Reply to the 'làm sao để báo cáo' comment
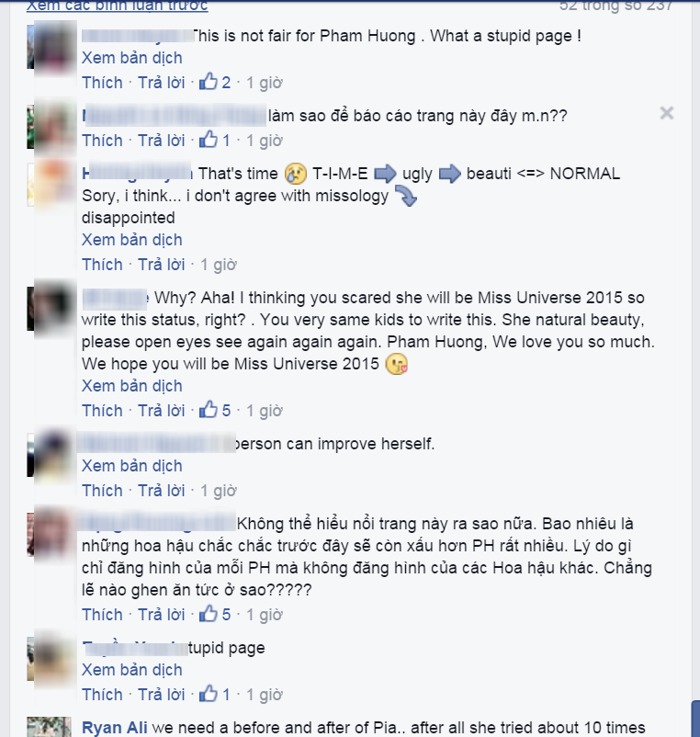This screenshot has width=700, height=737. click(x=161, y=140)
